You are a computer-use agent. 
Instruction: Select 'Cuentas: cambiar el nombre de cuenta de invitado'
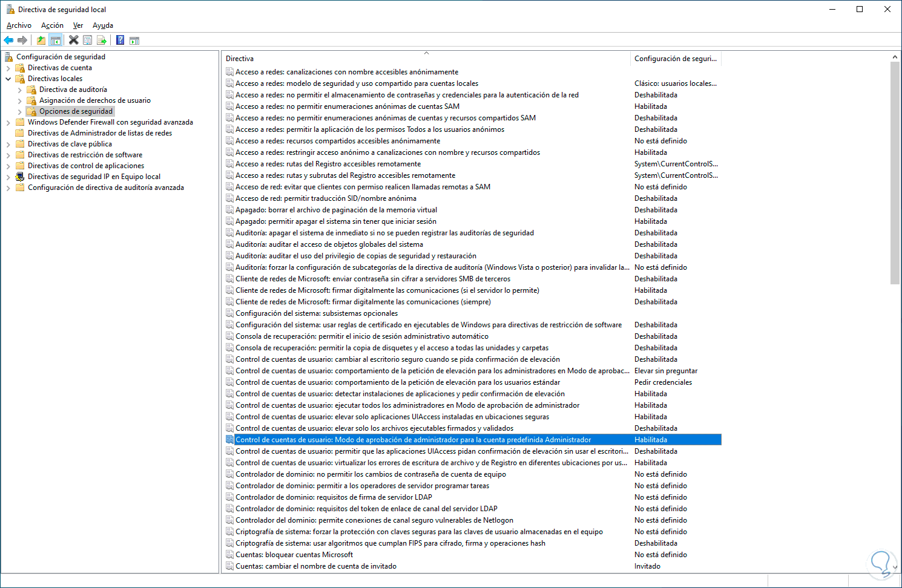click(x=316, y=566)
